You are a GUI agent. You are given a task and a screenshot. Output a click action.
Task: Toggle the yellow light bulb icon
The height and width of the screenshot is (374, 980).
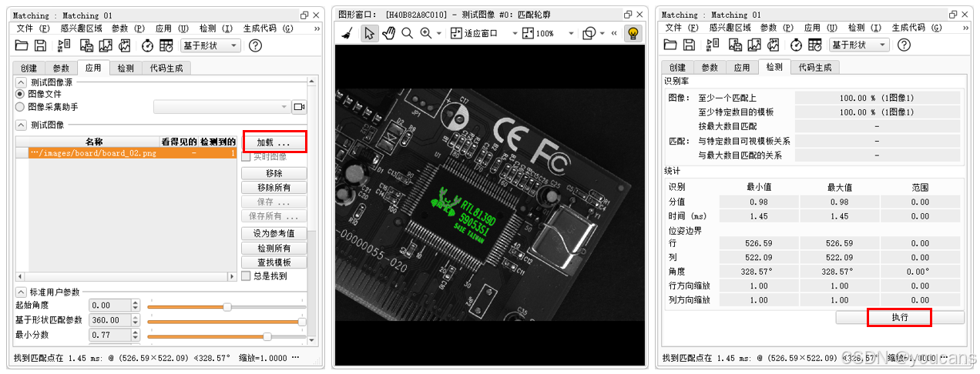[x=633, y=33]
